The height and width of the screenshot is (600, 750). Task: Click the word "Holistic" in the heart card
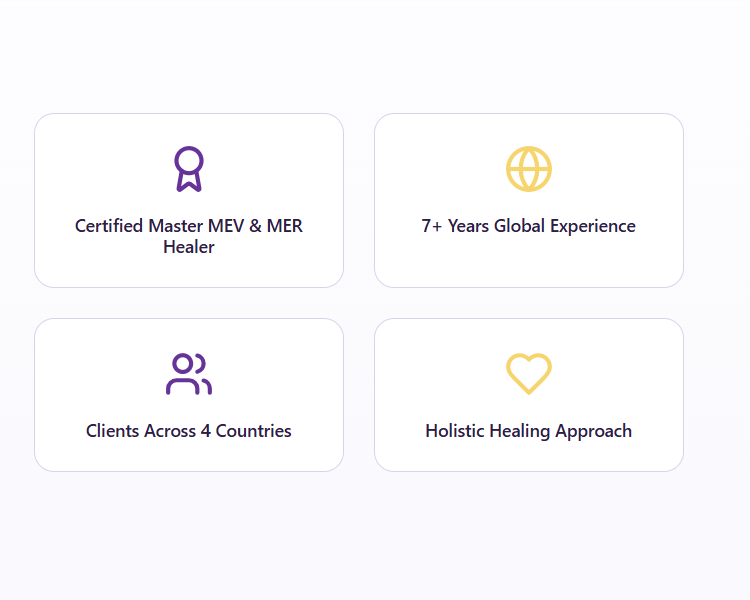pos(455,431)
